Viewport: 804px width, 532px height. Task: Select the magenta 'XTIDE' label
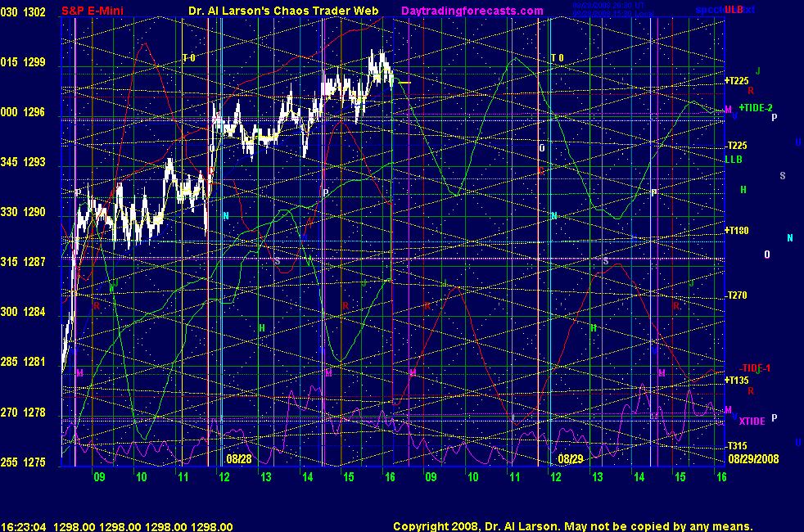pyautogui.click(x=752, y=422)
